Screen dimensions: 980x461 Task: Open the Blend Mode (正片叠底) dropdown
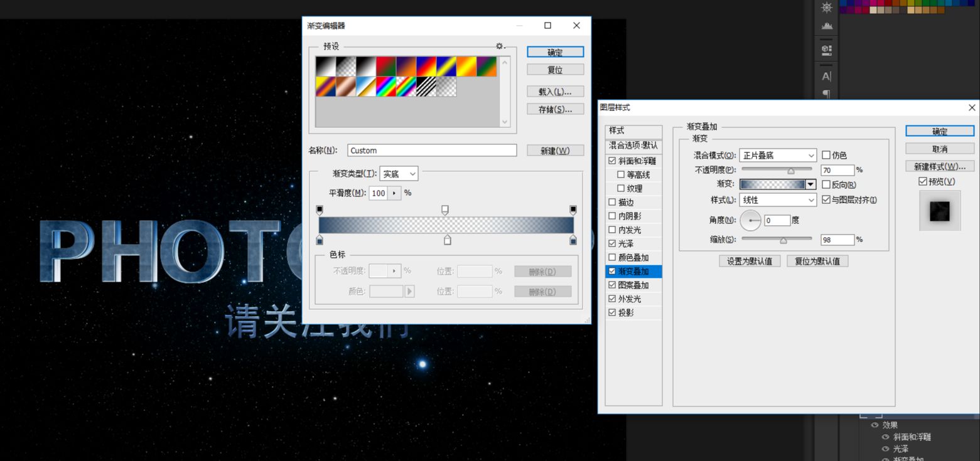[x=778, y=155]
